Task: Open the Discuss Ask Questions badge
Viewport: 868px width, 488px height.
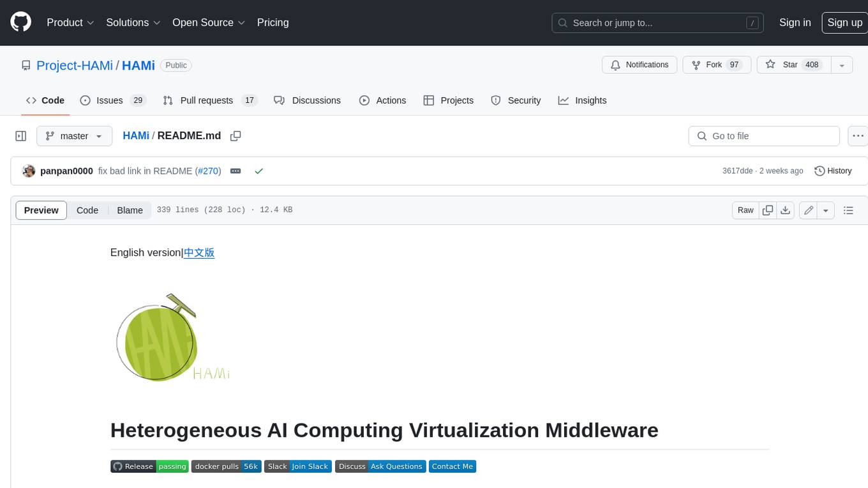Action: 380,466
